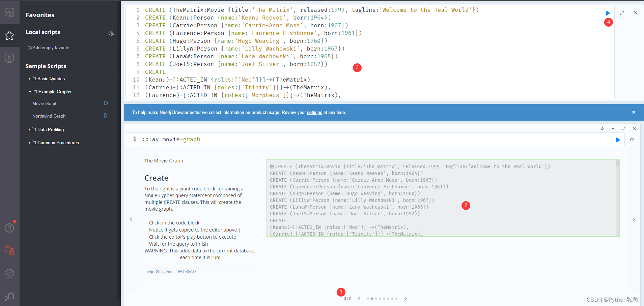644x306 pixels.
Task: Open the Browser settings gear icon
Action: pyautogui.click(x=9, y=274)
